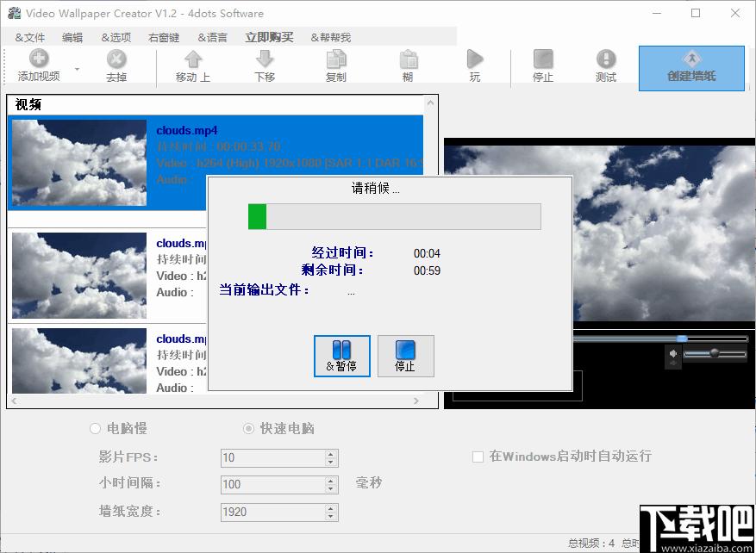Open the &语言 menu
Viewport: 756px width, 553px height.
pyautogui.click(x=212, y=38)
